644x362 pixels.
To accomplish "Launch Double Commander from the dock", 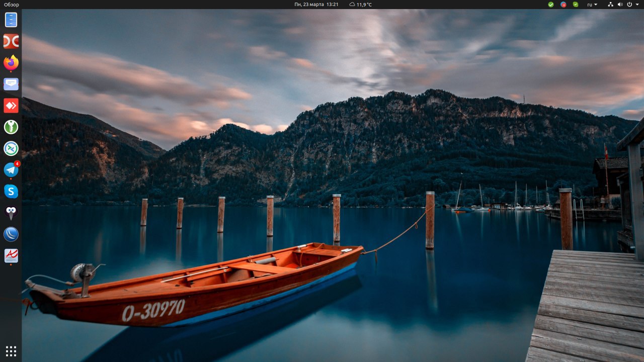I will click(x=11, y=41).
